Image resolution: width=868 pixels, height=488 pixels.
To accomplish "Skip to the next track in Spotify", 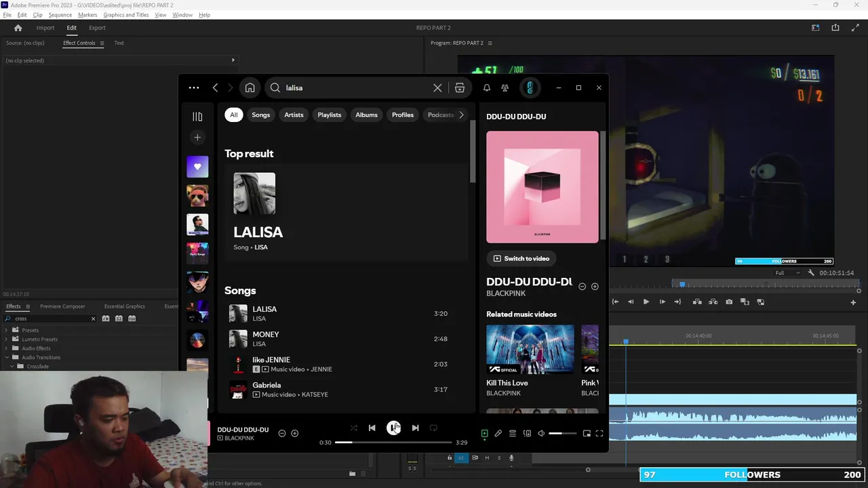I will pyautogui.click(x=415, y=428).
